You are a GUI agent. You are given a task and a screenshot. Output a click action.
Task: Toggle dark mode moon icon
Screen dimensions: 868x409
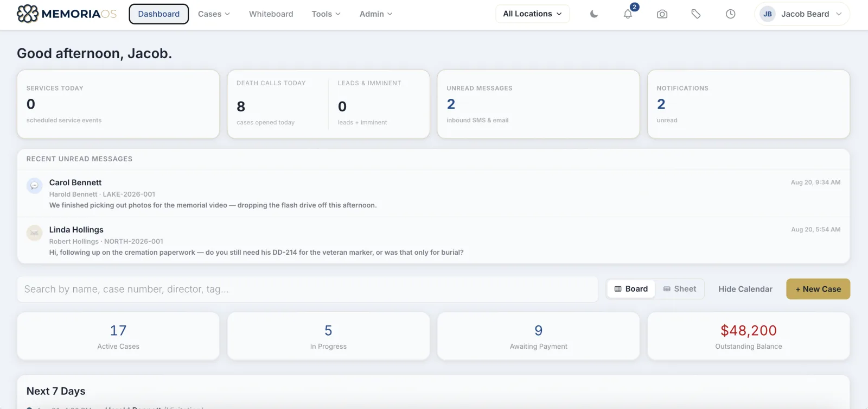click(x=594, y=14)
